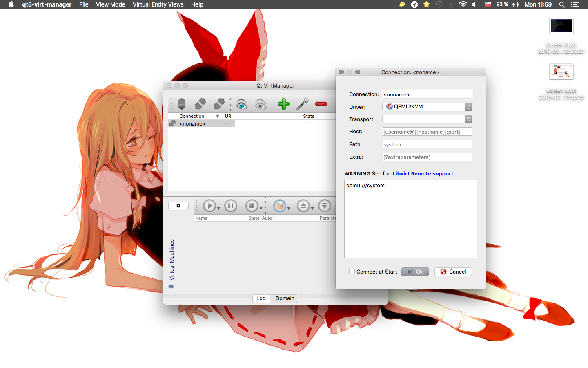Click the eject-style up arrow icon
588x368 pixels.
click(x=303, y=206)
